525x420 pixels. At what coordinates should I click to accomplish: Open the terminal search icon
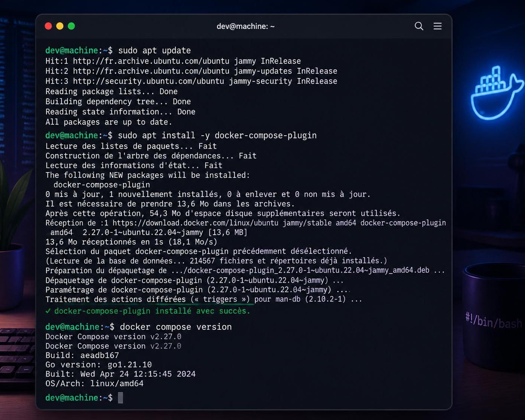click(x=419, y=26)
